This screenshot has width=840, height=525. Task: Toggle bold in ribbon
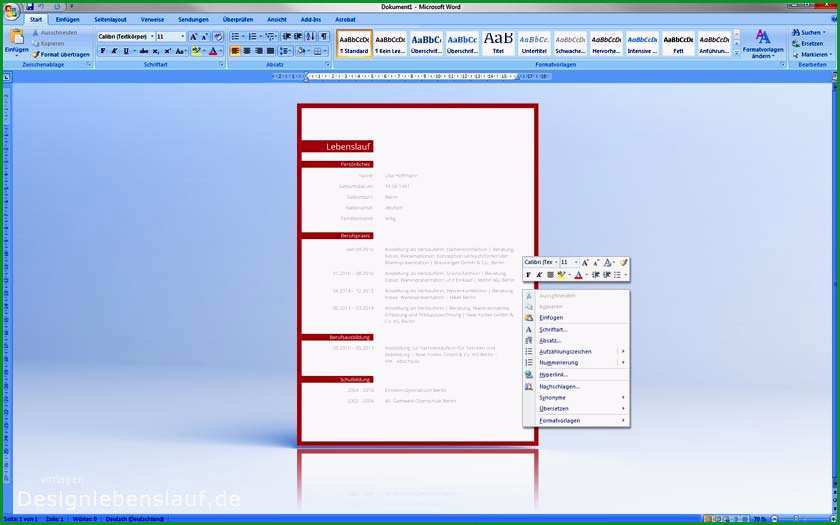click(x=103, y=51)
